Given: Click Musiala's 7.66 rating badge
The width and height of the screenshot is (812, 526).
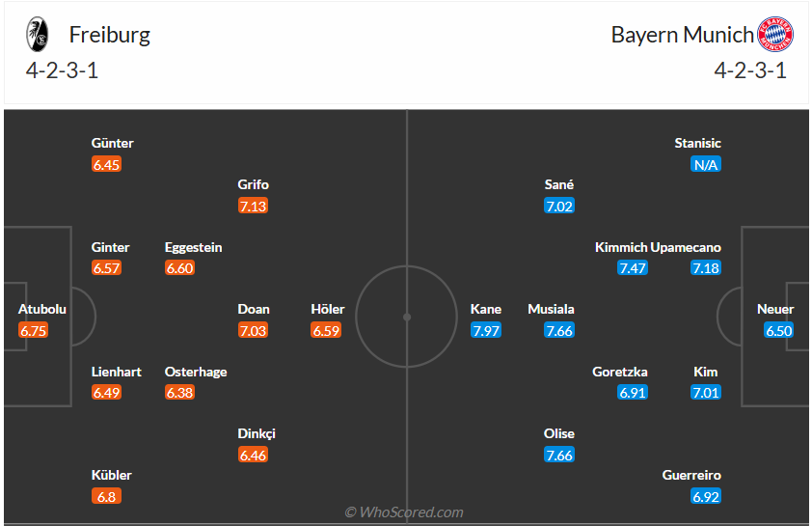Looking at the screenshot, I should (x=559, y=330).
